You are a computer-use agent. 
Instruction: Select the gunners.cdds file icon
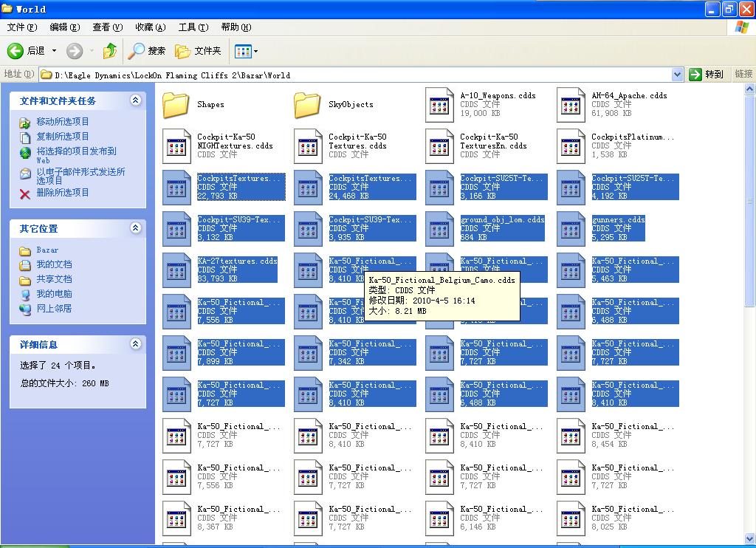571,229
